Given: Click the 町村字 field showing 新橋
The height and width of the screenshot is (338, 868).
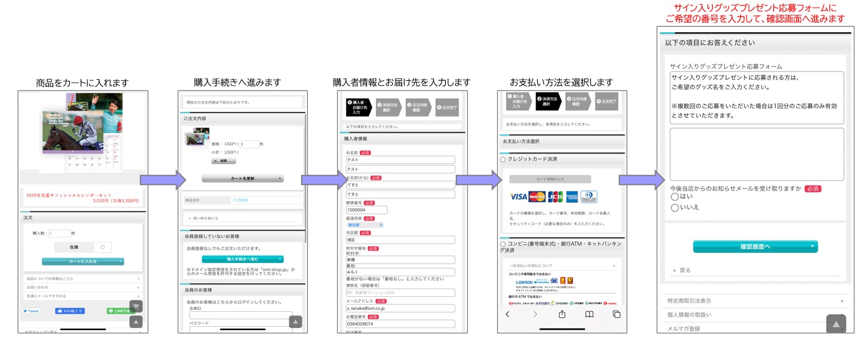Looking at the screenshot, I should point(400,259).
